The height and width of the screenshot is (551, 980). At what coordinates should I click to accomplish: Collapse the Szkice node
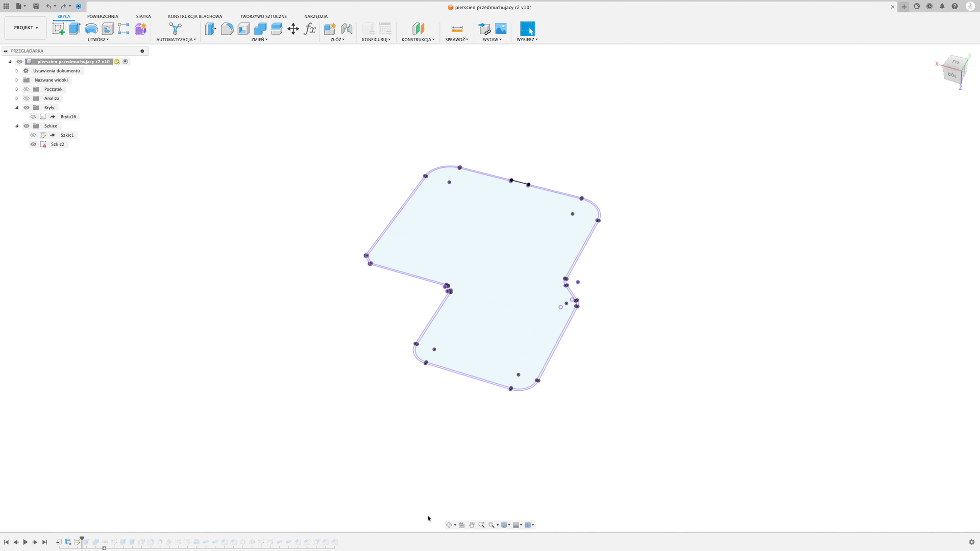[x=17, y=126]
